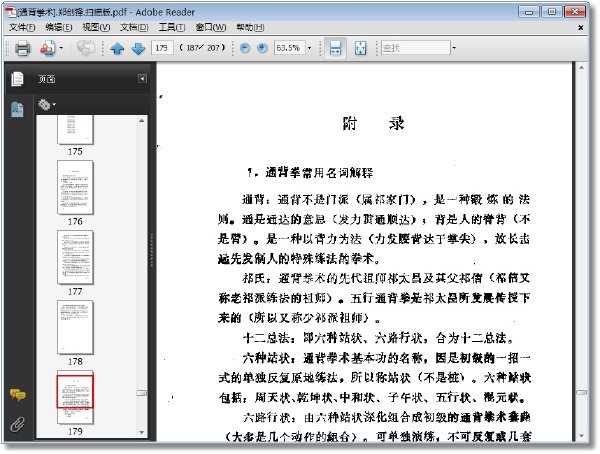The image size is (600, 454).
Task: Click document scrollbar down arrow
Action: click(x=581, y=436)
